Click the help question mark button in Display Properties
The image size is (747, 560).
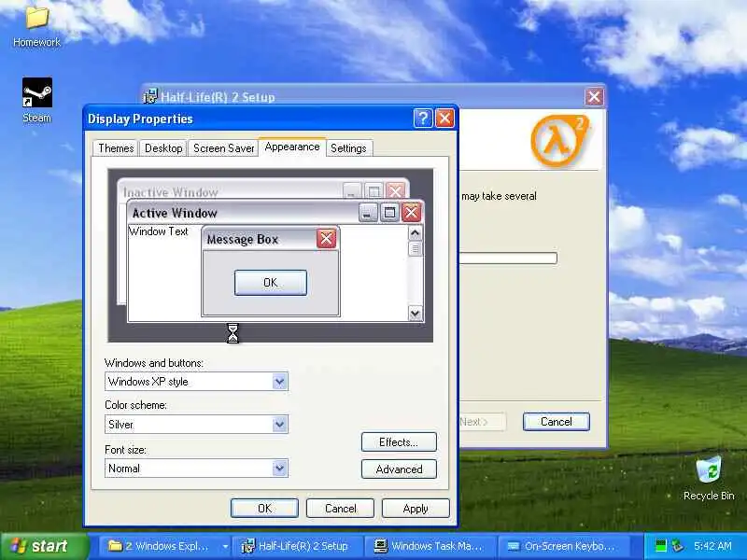(423, 119)
